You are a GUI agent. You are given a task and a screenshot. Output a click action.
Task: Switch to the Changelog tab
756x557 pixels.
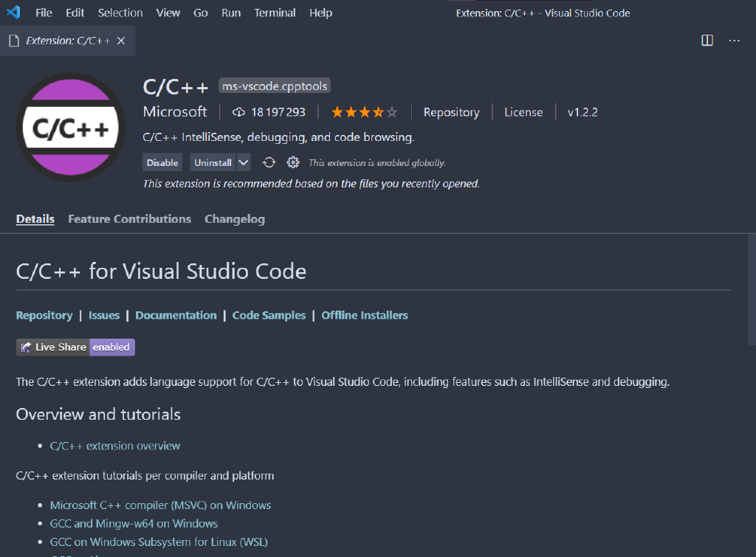(x=235, y=218)
